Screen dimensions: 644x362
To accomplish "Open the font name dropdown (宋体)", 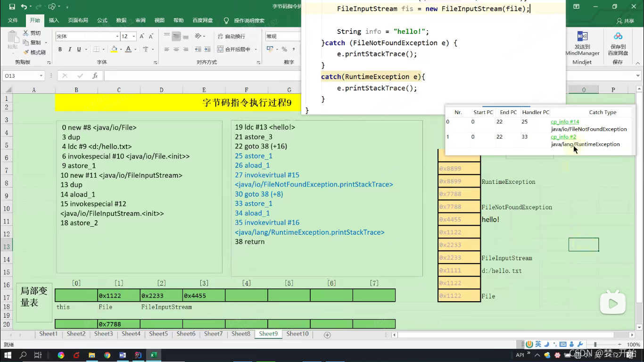I will pyautogui.click(x=117, y=36).
